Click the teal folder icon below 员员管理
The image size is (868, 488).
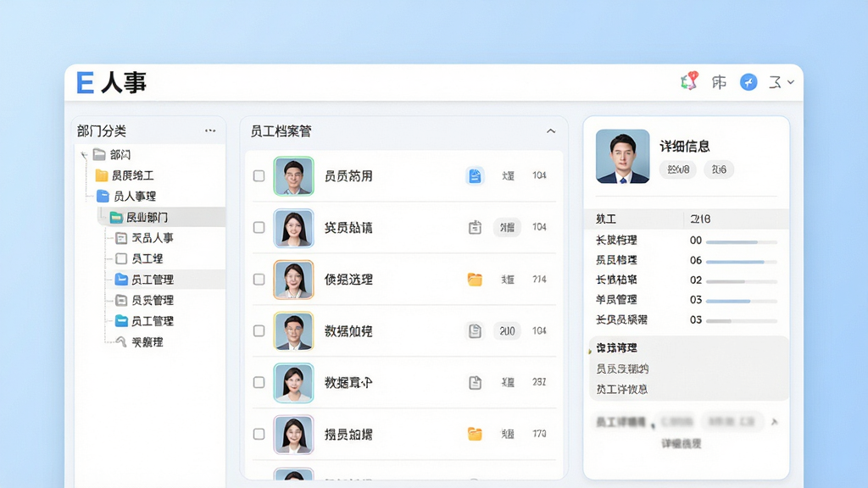[x=121, y=321]
